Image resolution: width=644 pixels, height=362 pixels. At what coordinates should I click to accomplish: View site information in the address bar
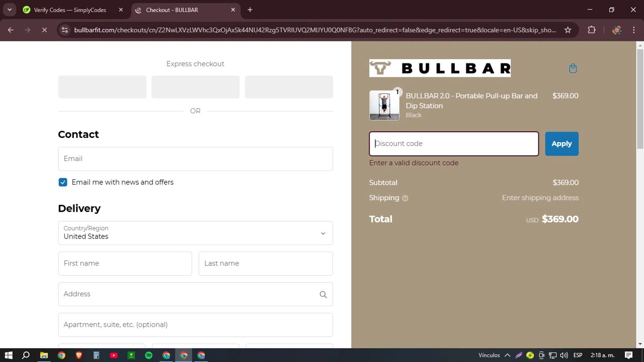coord(65,30)
